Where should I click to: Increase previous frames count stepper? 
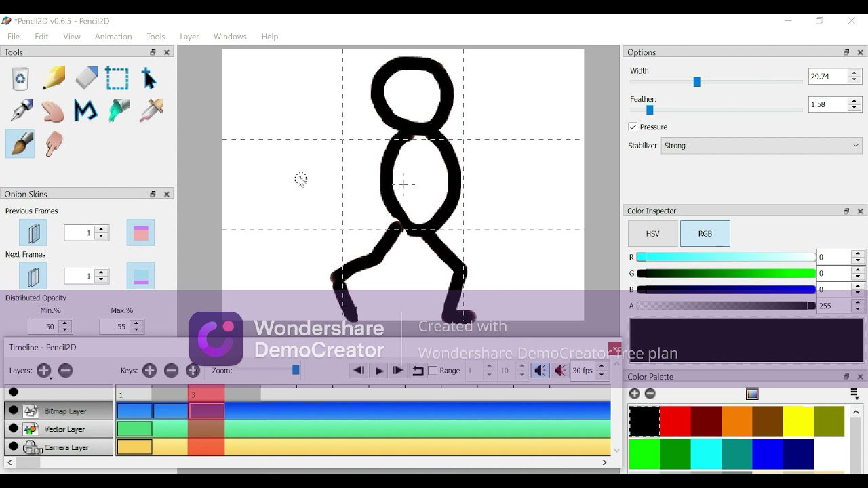coord(101,229)
